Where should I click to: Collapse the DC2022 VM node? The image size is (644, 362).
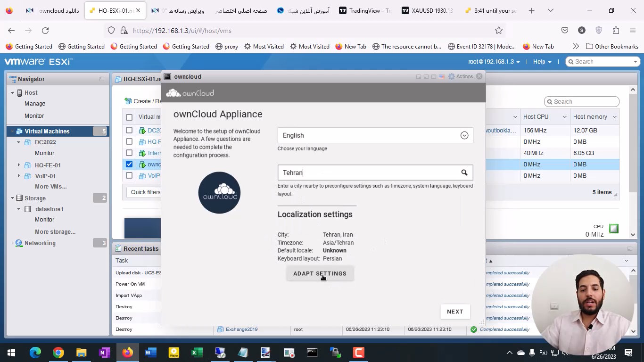18,142
